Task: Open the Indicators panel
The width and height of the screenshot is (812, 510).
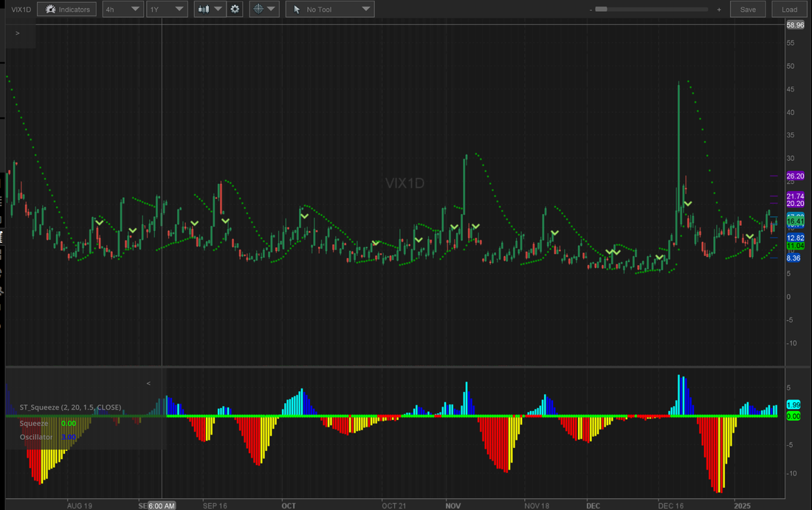Action: pyautogui.click(x=66, y=10)
